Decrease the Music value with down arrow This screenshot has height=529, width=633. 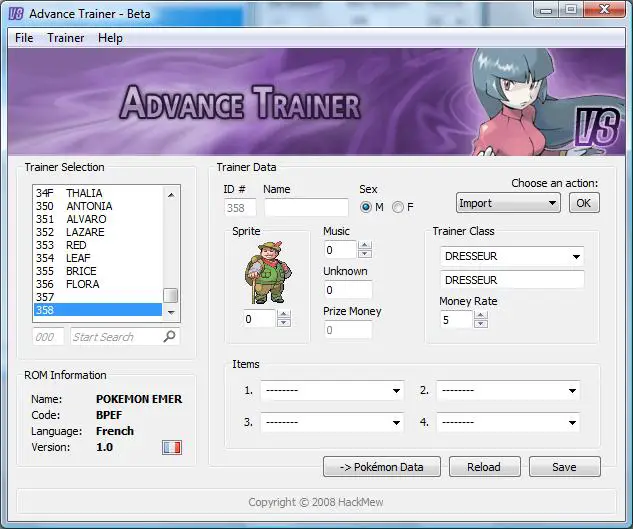(365, 254)
